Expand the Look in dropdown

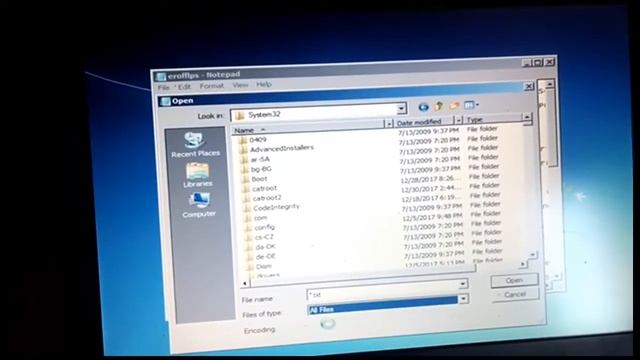[x=401, y=108]
